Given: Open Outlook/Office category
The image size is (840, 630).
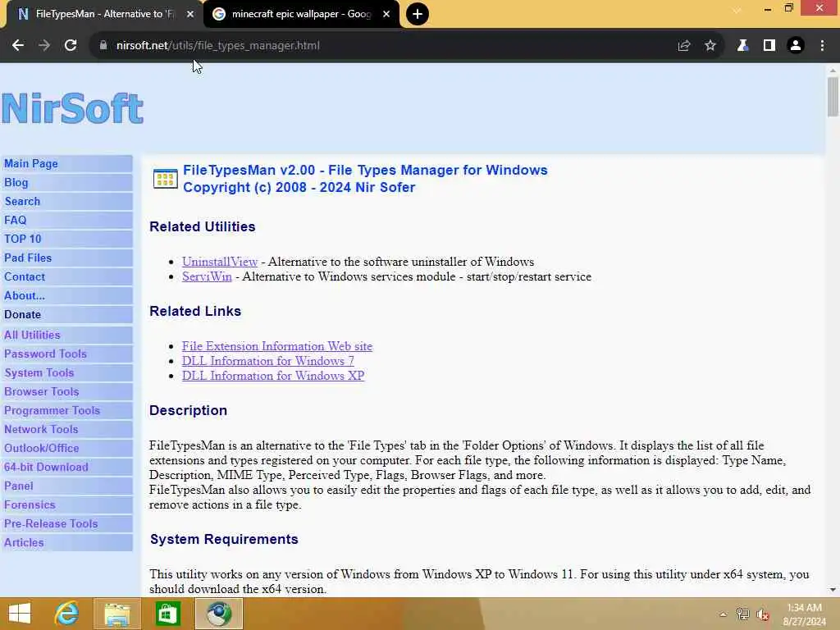Looking at the screenshot, I should 67,449.
